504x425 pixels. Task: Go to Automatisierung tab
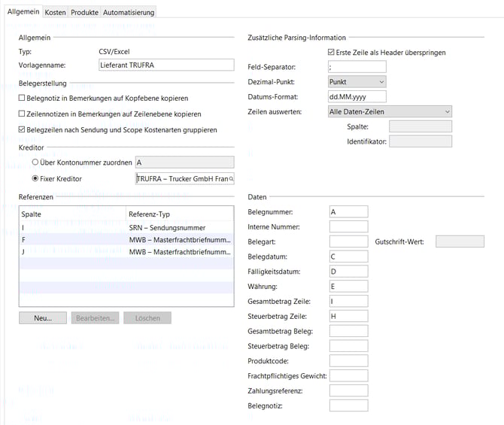(129, 13)
